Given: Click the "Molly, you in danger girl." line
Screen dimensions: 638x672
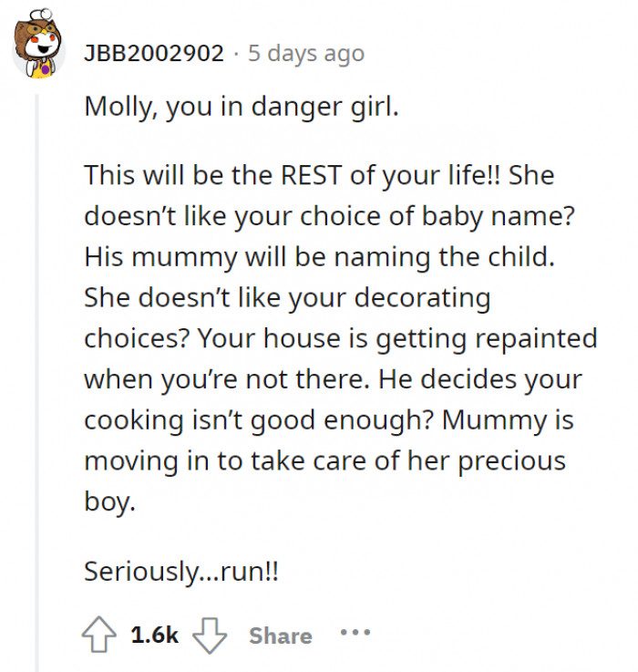Looking at the screenshot, I should [x=242, y=107].
